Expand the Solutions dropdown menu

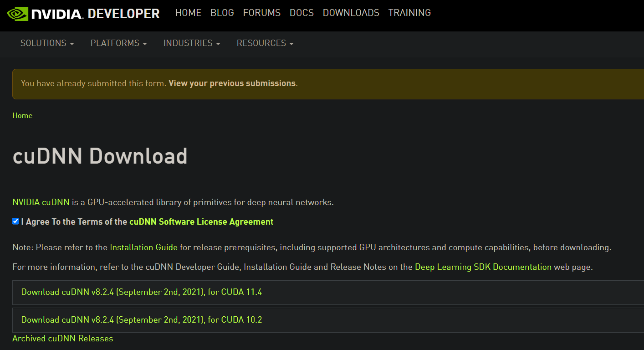[x=47, y=43]
